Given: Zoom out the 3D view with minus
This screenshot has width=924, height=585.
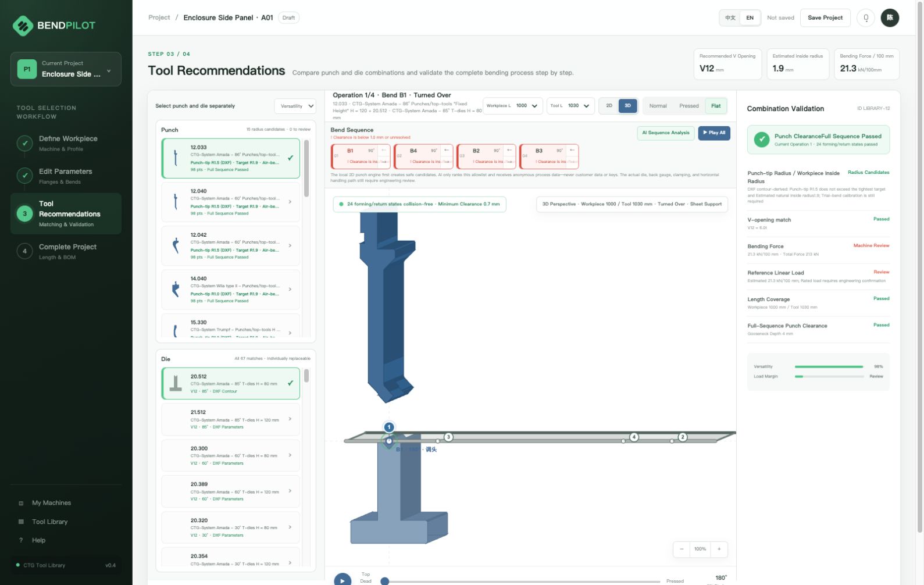Looking at the screenshot, I should (x=682, y=549).
